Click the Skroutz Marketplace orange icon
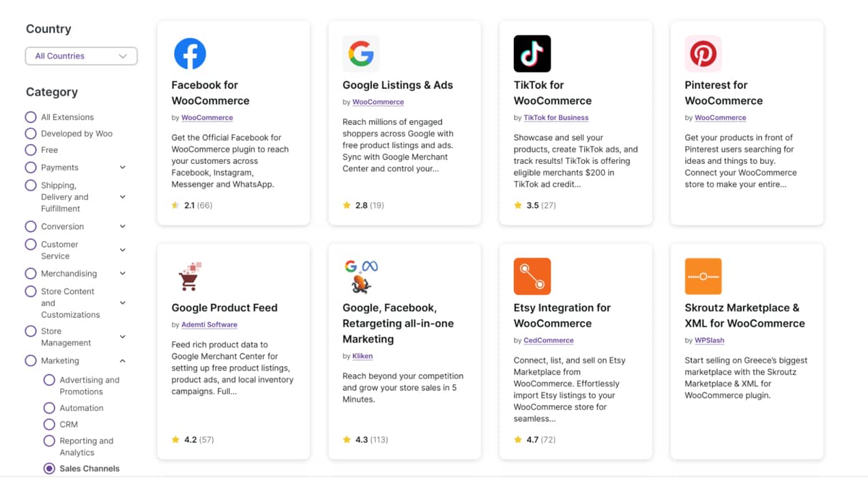This screenshot has height=478, width=868. click(x=703, y=276)
